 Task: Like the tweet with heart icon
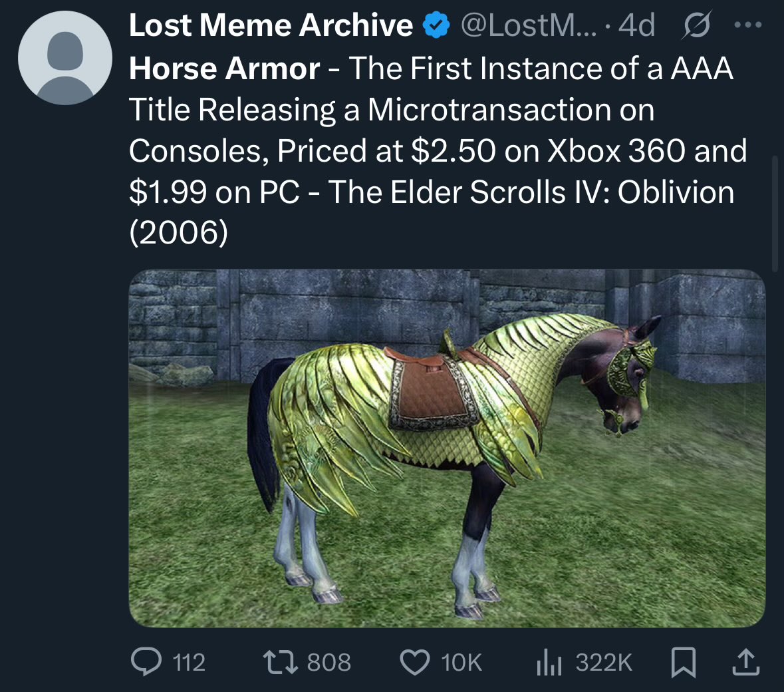[415, 662]
